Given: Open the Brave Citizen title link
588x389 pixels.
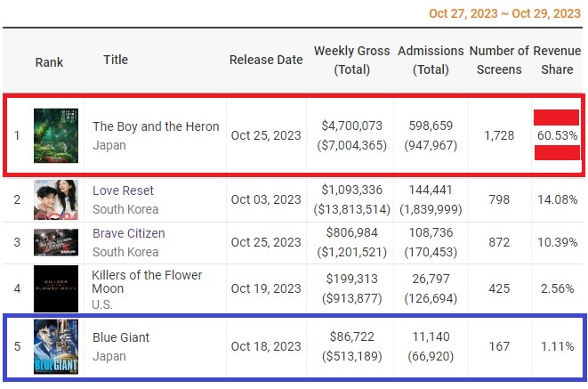Looking at the screenshot, I should 129,233.
